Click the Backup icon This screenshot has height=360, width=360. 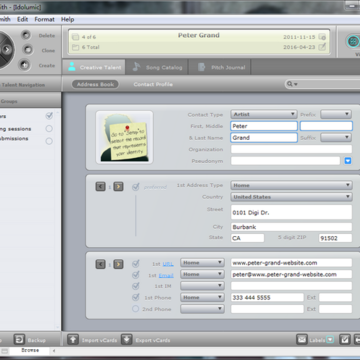[x=19, y=340]
